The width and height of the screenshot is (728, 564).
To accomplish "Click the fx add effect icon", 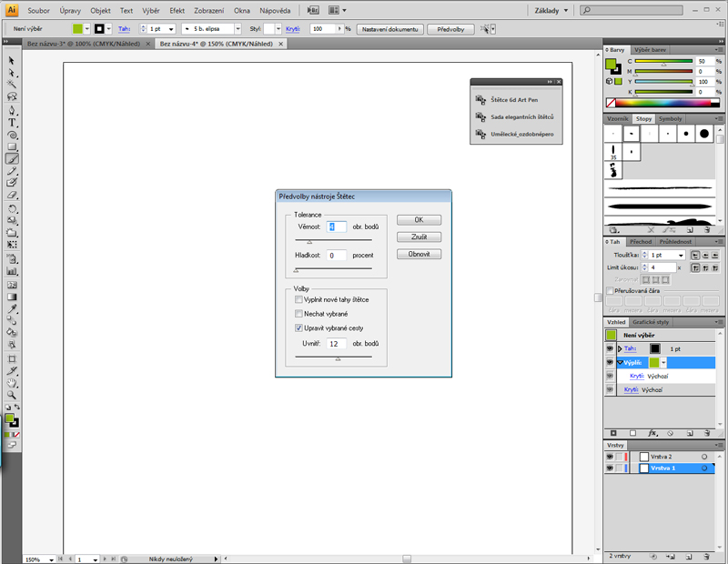I will tap(652, 433).
